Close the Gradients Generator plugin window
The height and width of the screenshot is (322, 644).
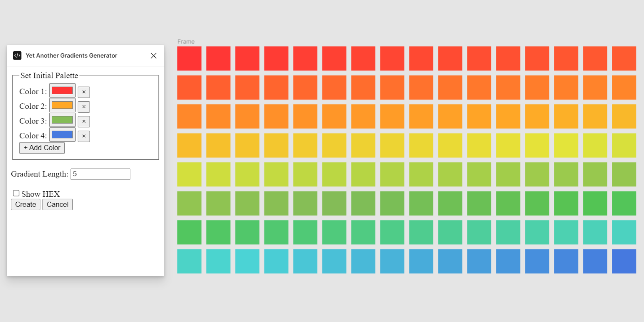point(154,56)
